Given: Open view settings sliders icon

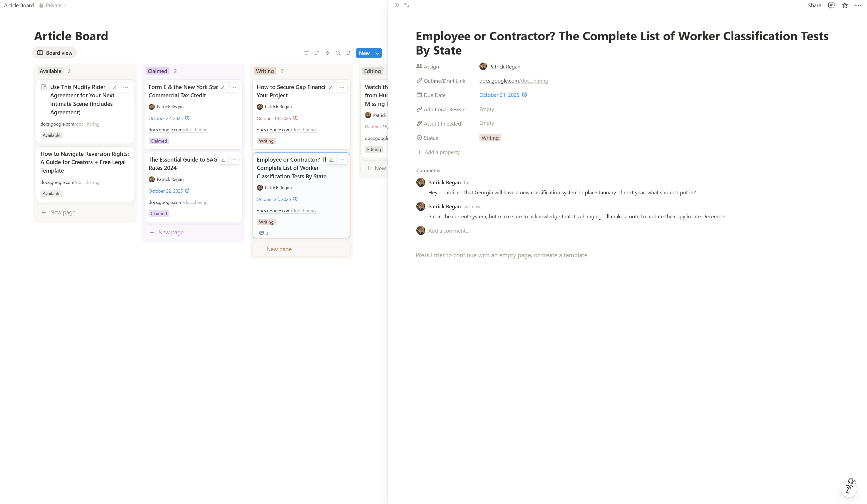Looking at the screenshot, I should tap(349, 53).
